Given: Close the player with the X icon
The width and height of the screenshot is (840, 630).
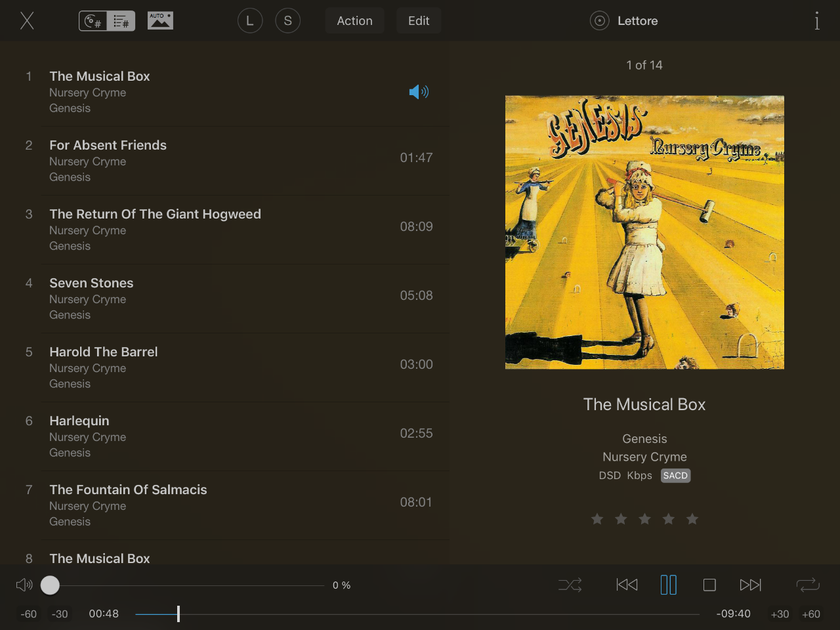Looking at the screenshot, I should (27, 20).
